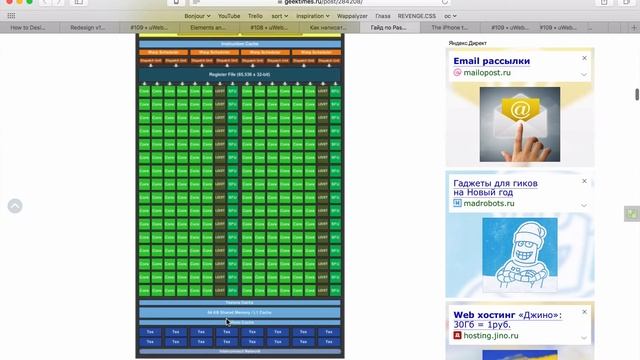This screenshot has width=640, height=360.
Task: Click 64 KB Shared Memory / L1 Cache bar
Action: coord(240,313)
